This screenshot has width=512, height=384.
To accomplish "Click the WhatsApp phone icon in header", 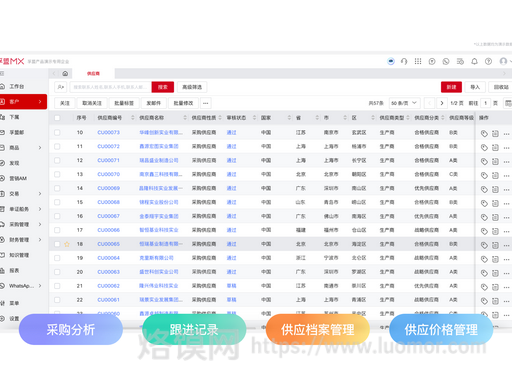I will (446, 61).
